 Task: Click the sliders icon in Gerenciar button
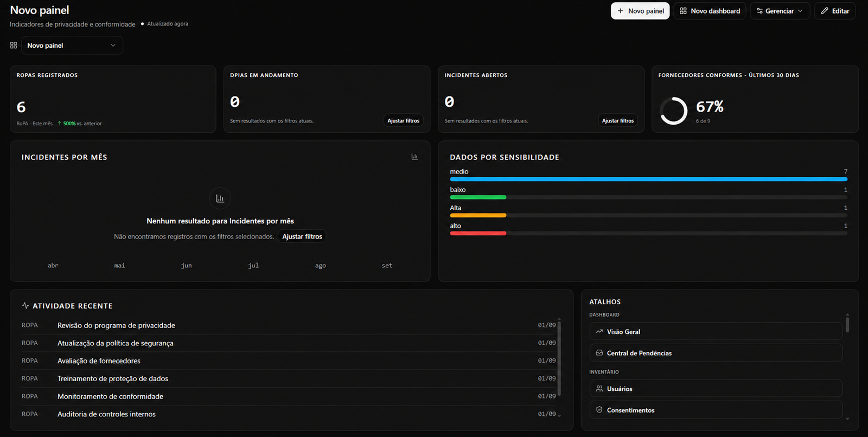(759, 11)
